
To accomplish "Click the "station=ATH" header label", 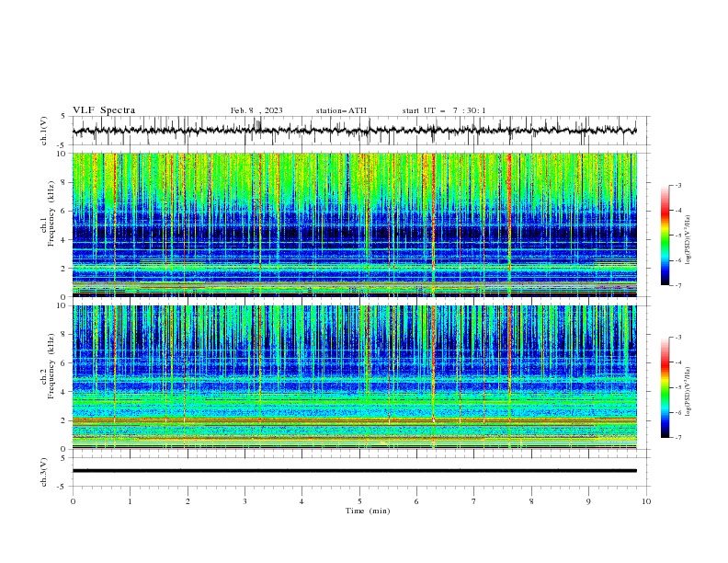I will click(341, 110).
